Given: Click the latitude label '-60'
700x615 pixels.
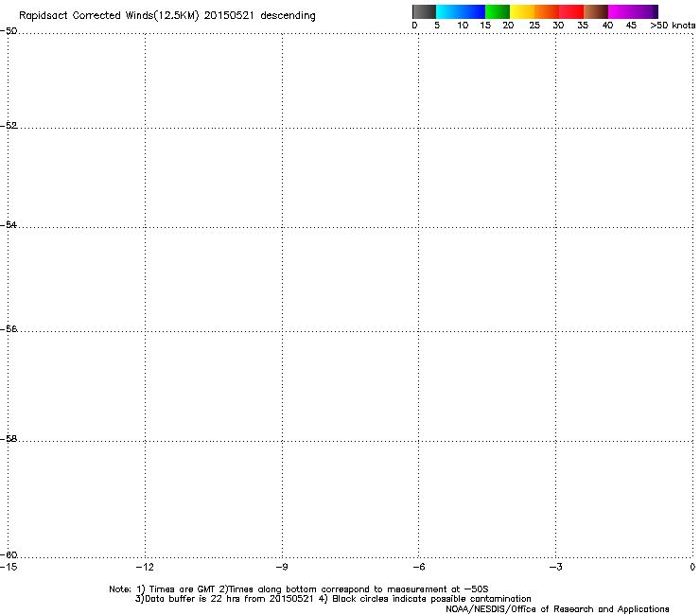Looking at the screenshot, I should 9,555.
